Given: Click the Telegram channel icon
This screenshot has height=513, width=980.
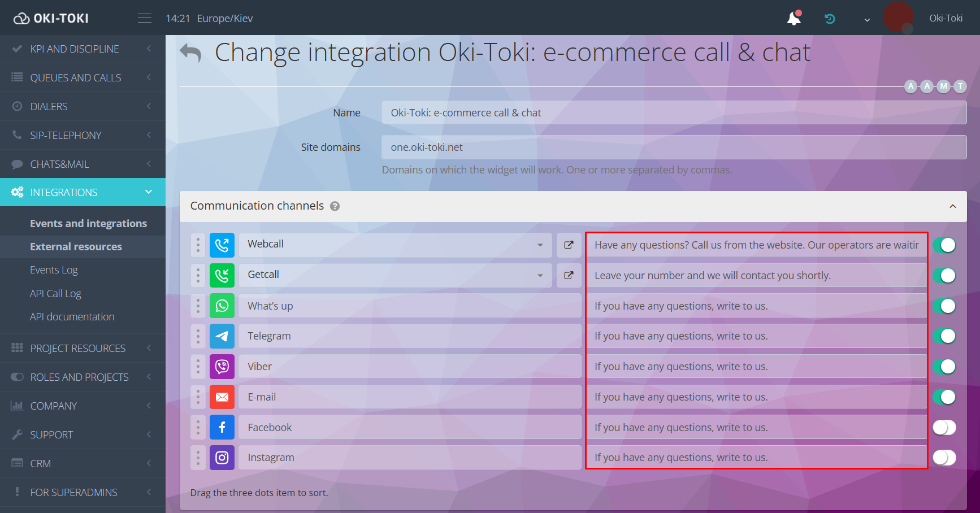Looking at the screenshot, I should (222, 336).
